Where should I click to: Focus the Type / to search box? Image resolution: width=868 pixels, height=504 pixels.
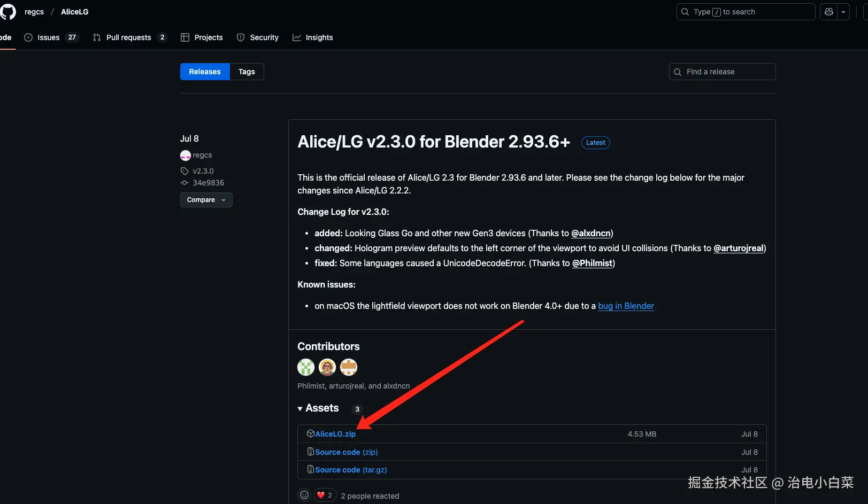pyautogui.click(x=746, y=12)
